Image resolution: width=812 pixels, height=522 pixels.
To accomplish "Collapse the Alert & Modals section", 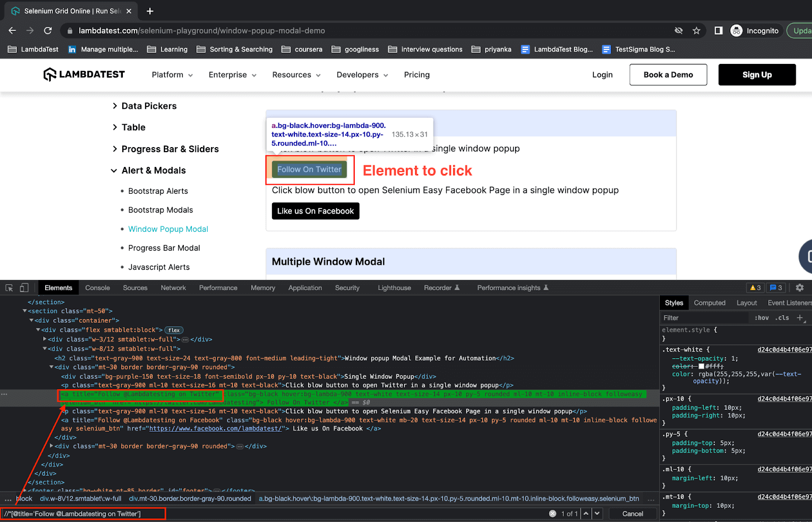I will click(x=148, y=170).
